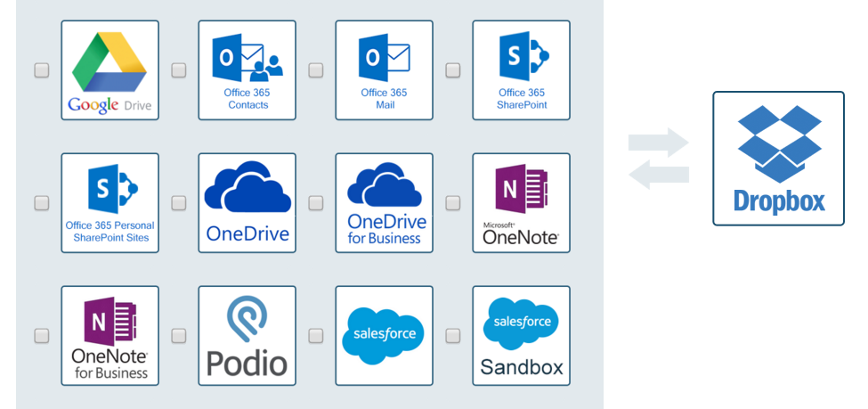
Task: Toggle the Office 365 SharePoint checkbox
Action: [x=453, y=70]
